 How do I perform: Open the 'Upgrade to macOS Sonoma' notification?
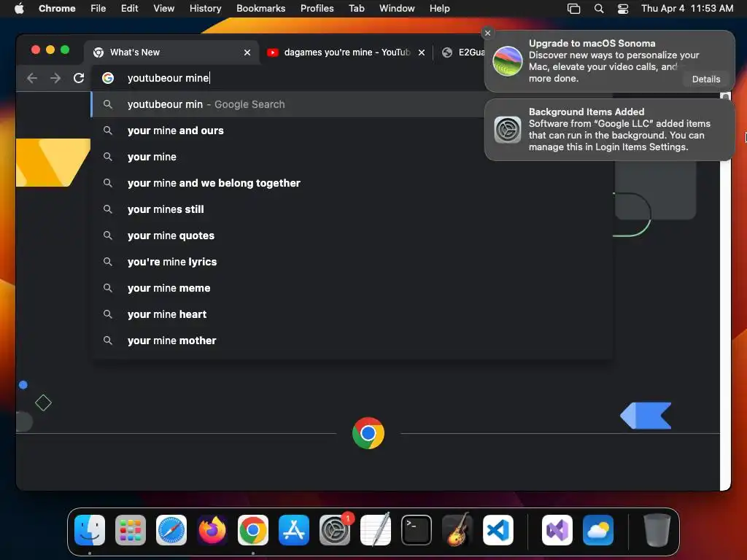pos(609,61)
